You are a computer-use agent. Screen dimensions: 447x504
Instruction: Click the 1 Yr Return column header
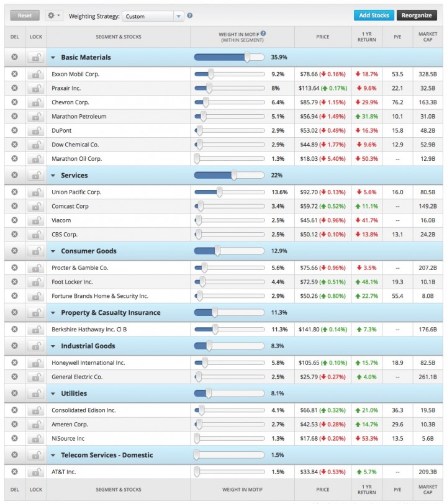(x=367, y=37)
